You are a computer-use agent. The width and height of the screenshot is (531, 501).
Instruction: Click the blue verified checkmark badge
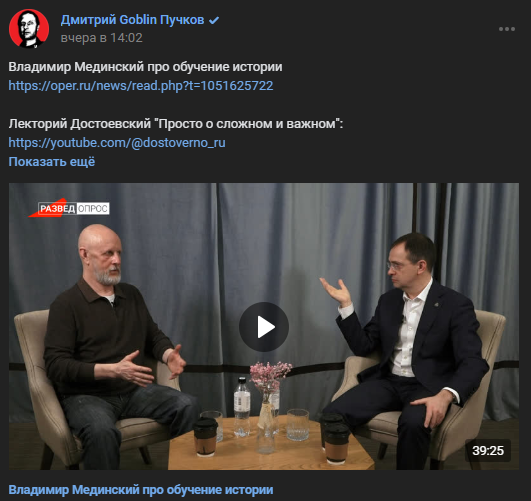pyautogui.click(x=214, y=21)
